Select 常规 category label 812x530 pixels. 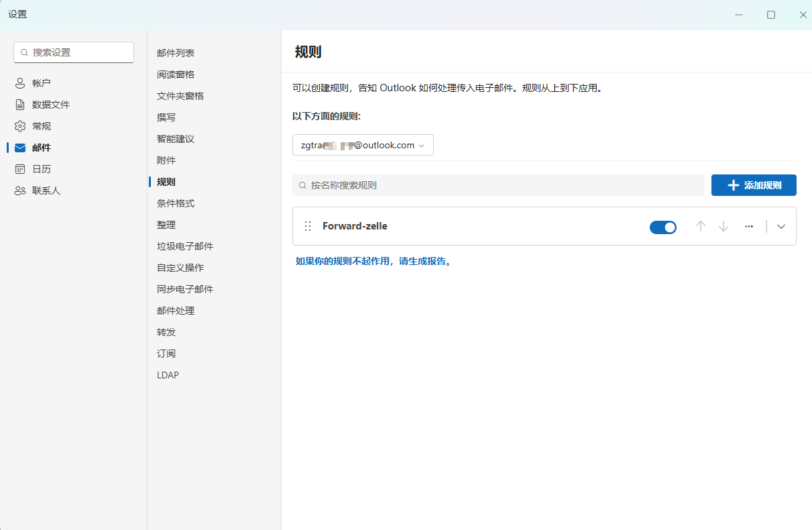click(x=42, y=126)
